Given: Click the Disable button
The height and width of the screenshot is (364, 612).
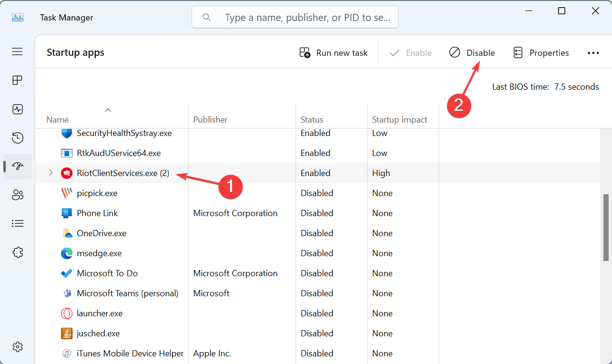Looking at the screenshot, I should 472,53.
